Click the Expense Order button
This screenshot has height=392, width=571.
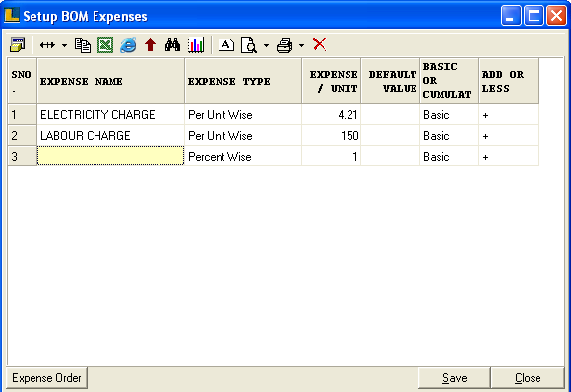pos(46,378)
